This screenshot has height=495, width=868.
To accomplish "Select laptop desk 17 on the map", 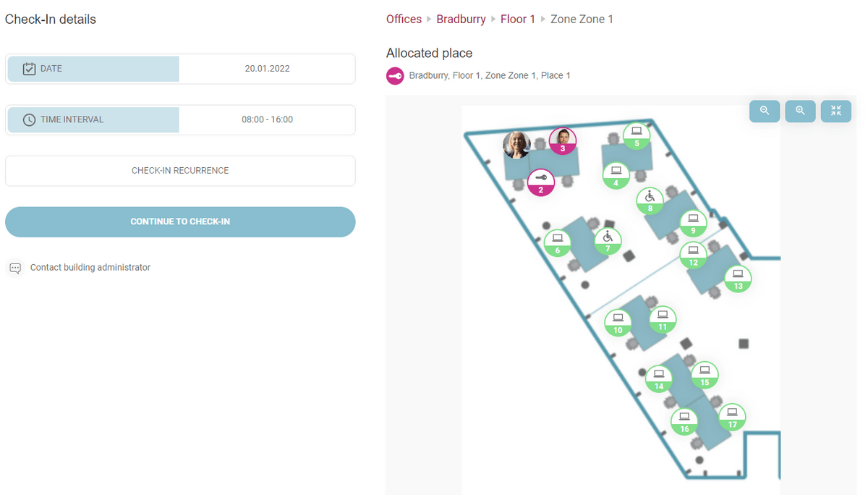I will click(x=732, y=417).
